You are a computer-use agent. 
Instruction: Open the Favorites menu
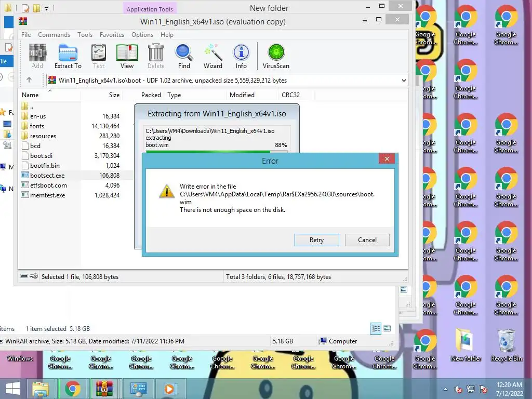click(x=112, y=35)
